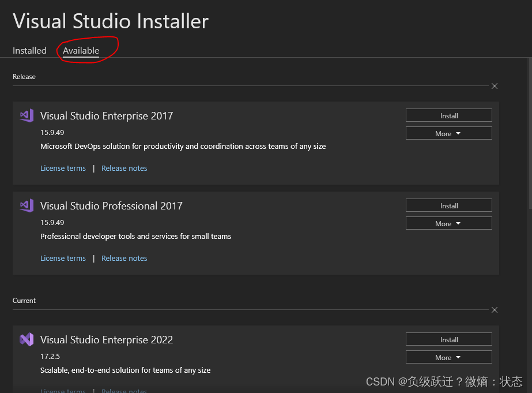
Task: Click the Current section heading
Action: pos(24,301)
